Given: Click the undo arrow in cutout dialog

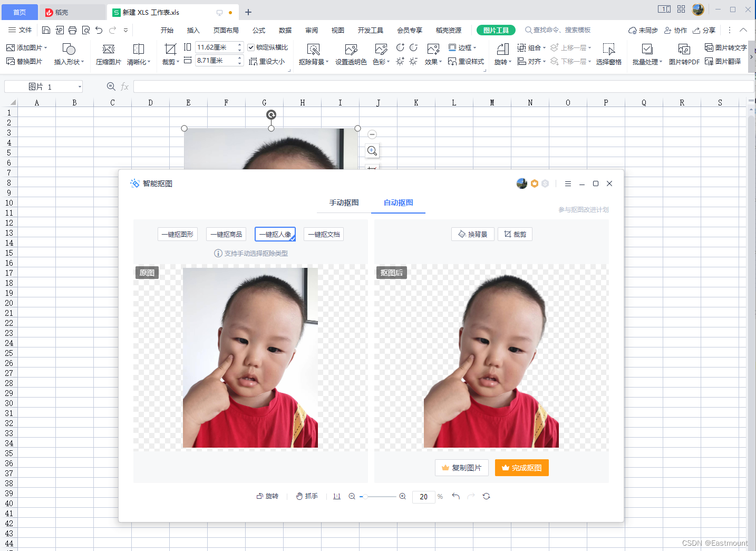Looking at the screenshot, I should click(456, 496).
